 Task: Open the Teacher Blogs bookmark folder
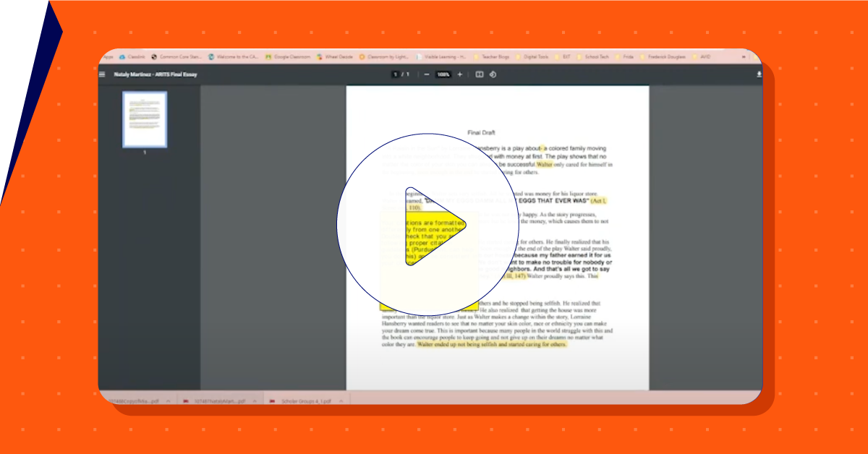[495, 56]
